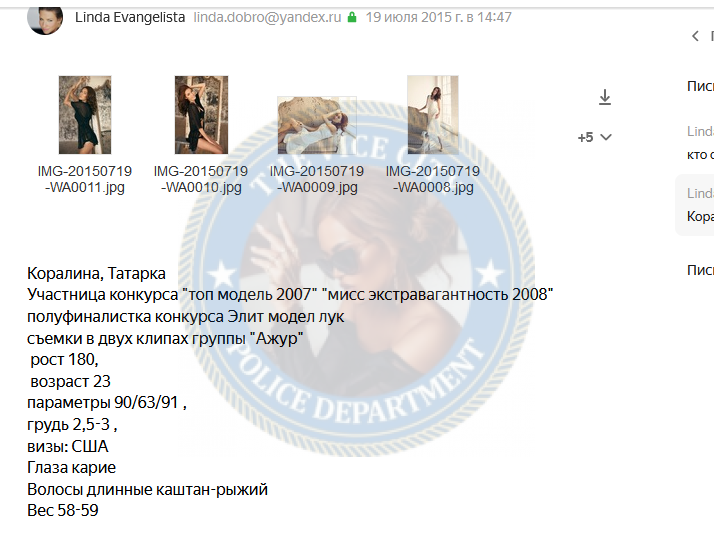Click file name IMG-20150719-WA0009.jpg
Screen dimensions: 714x557
317,179
